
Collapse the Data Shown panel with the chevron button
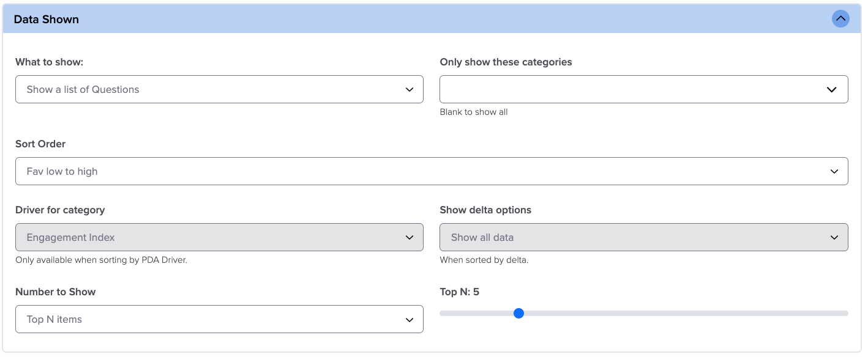pyautogui.click(x=840, y=19)
